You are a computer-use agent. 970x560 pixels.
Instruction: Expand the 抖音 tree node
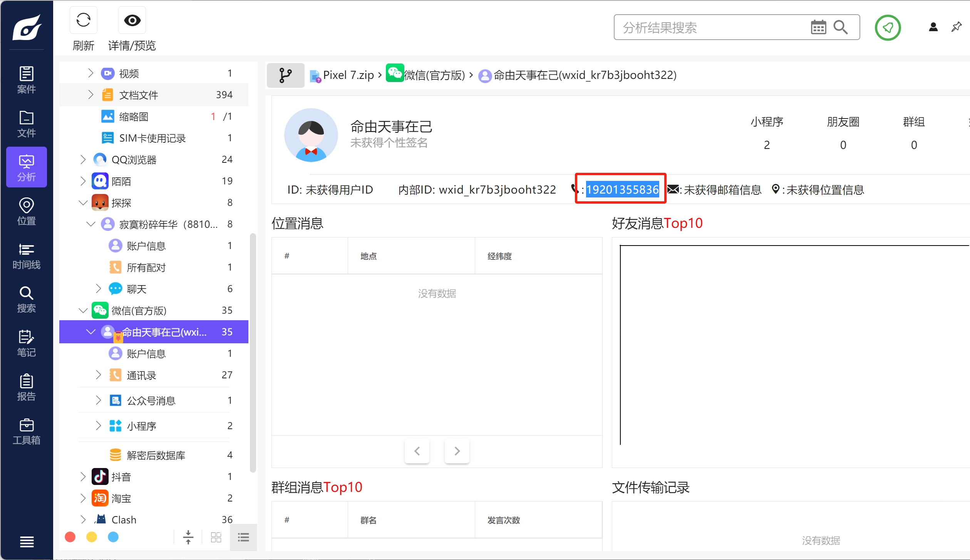83,476
